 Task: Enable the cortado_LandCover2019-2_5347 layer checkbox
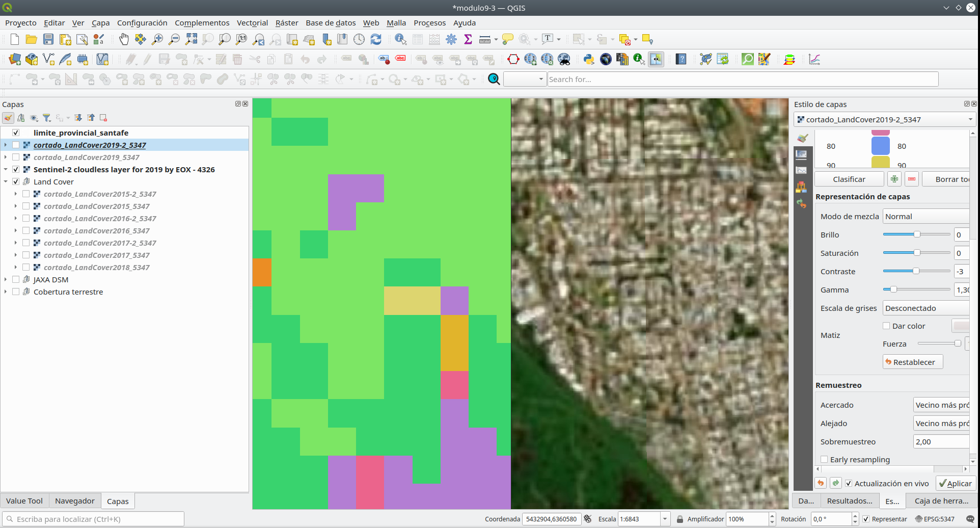16,145
